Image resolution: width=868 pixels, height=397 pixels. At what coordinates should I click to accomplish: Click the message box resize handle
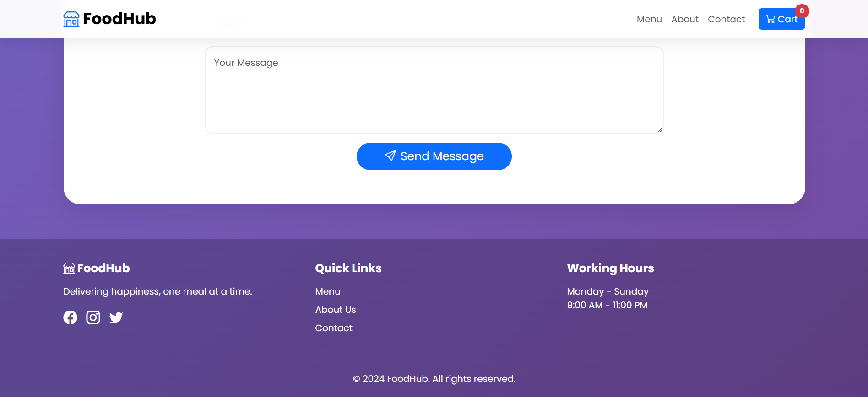660,130
